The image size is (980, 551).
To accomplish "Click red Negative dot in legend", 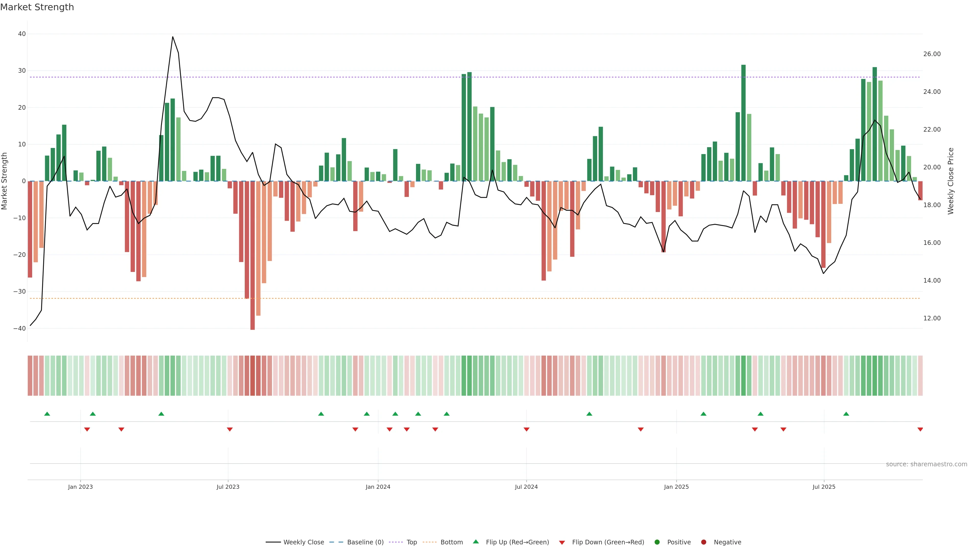I will point(703,542).
